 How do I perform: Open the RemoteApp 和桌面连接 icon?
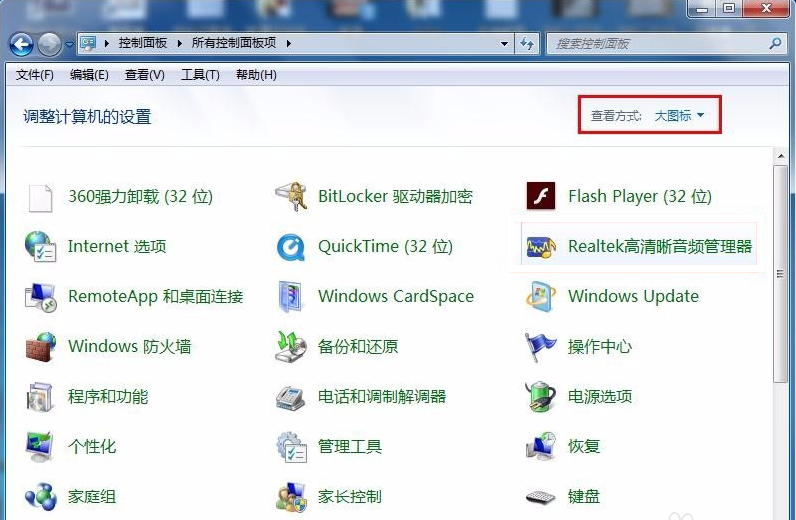coord(40,297)
